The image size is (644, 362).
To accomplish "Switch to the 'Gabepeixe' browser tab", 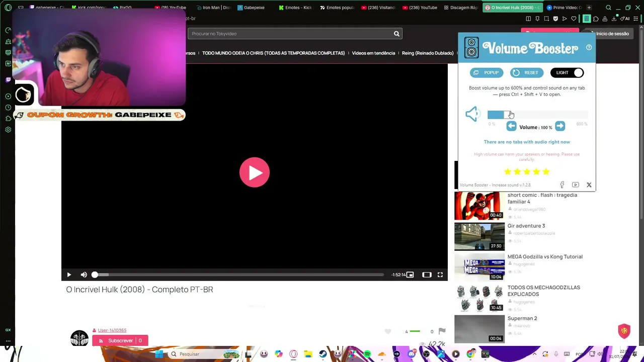I will (251, 8).
